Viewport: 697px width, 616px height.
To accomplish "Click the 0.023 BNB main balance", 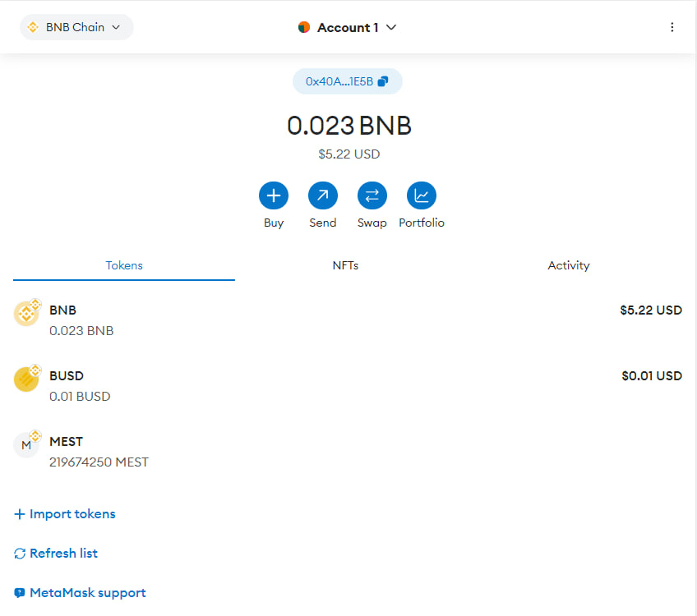I will [x=349, y=125].
